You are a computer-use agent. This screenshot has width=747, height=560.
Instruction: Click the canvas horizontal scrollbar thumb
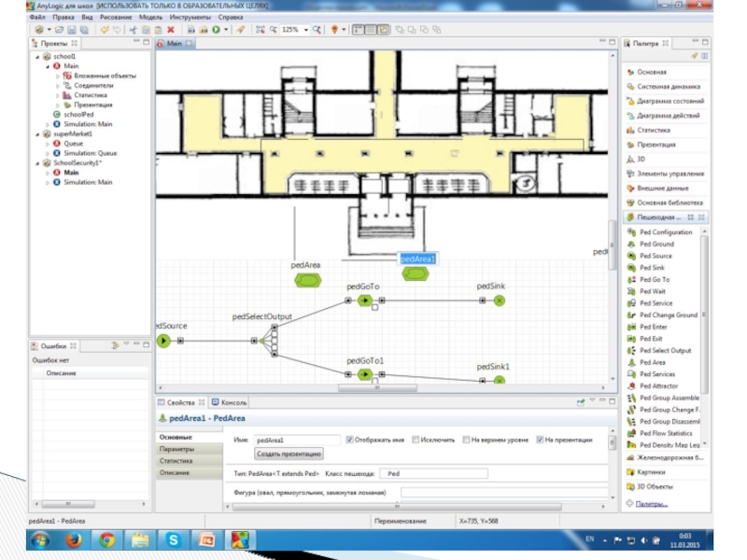377,387
